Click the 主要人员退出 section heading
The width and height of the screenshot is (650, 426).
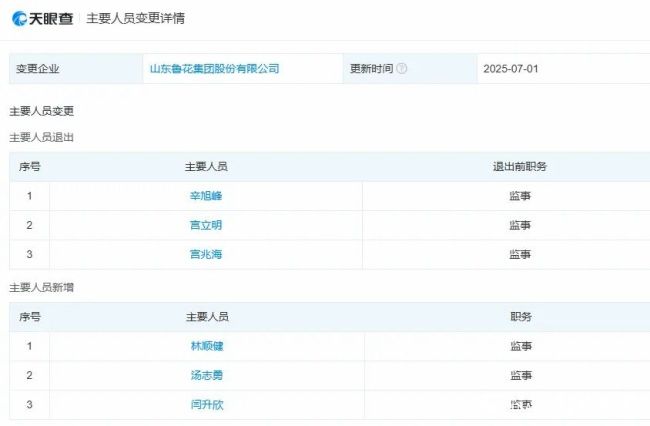(x=41, y=137)
